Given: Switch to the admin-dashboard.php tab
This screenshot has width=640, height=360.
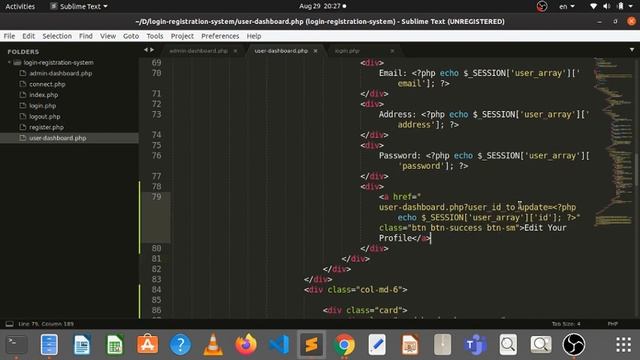Looking at the screenshot, I should [198, 51].
